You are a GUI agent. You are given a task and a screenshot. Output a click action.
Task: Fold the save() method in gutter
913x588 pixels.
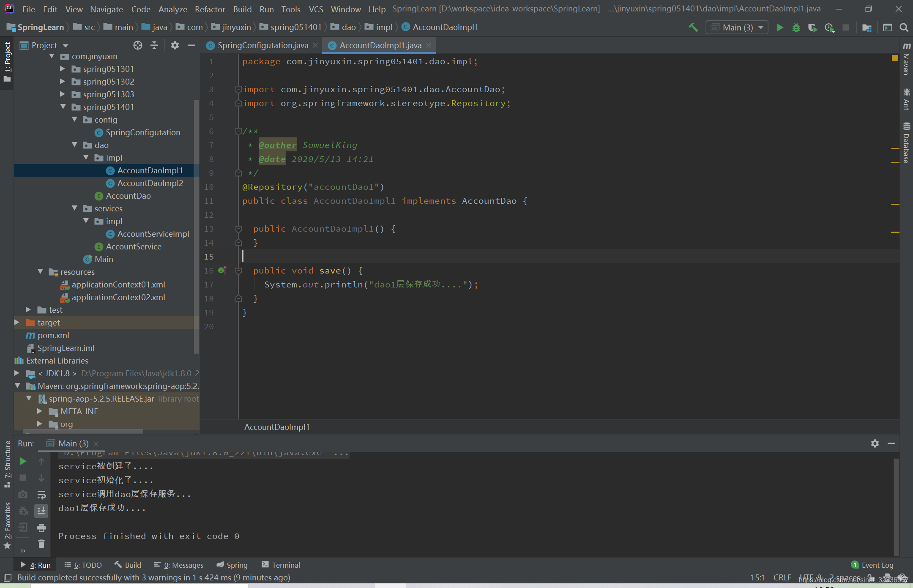238,271
